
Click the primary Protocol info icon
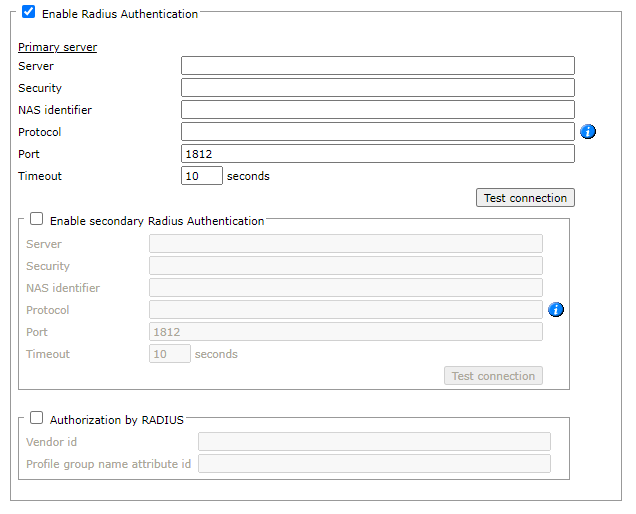point(588,132)
